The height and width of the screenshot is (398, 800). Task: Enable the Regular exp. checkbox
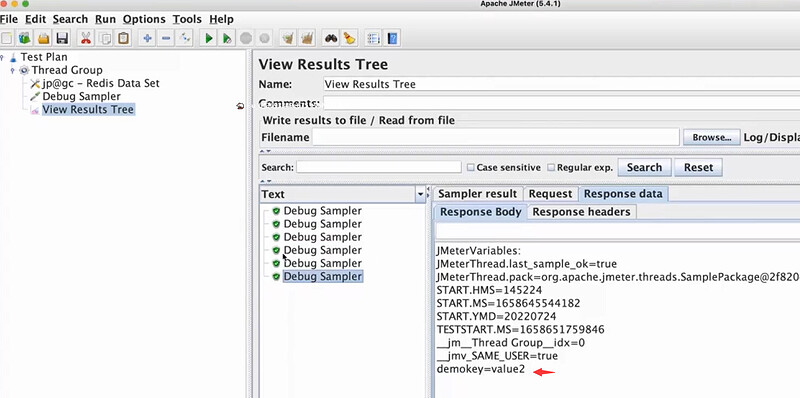(x=551, y=167)
